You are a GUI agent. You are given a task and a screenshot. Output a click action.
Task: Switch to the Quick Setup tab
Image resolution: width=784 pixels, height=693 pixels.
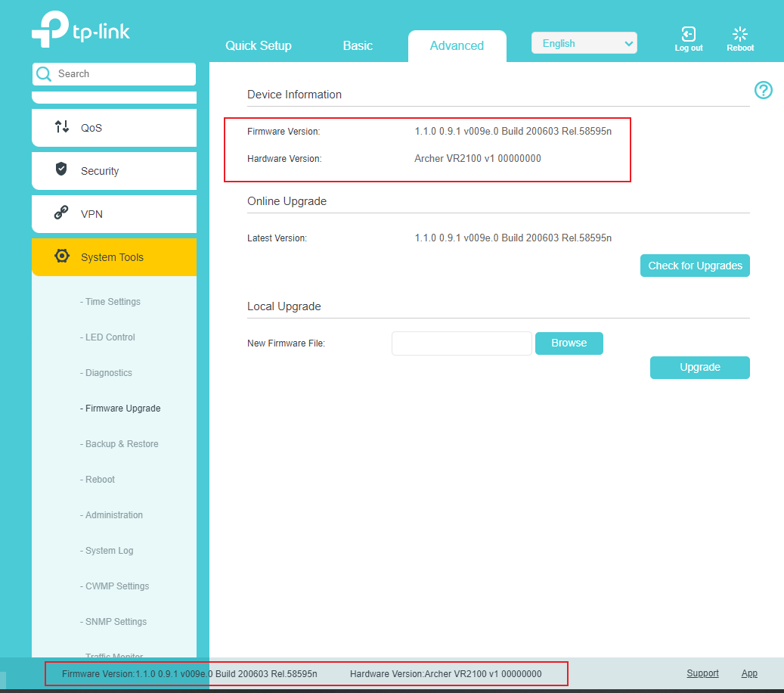tap(259, 45)
